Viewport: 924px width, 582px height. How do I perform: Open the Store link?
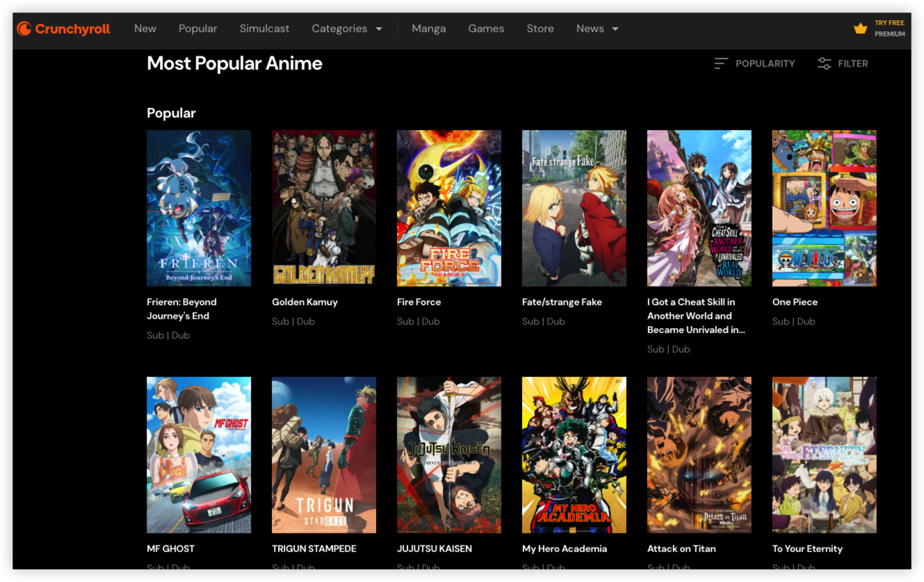tap(540, 29)
